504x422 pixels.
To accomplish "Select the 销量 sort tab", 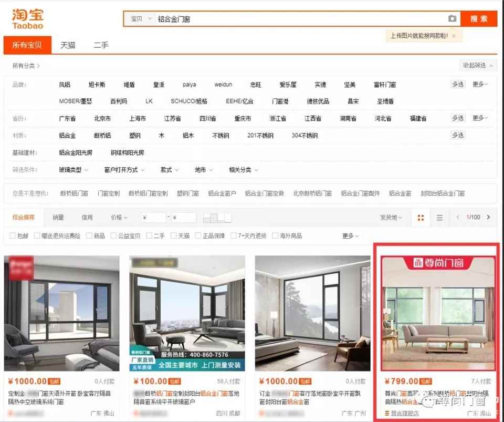I will point(58,218).
